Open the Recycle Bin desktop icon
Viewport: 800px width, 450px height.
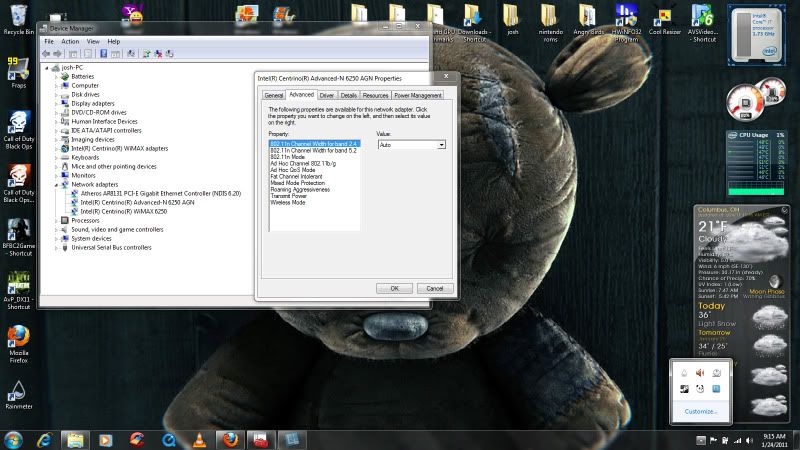[19, 19]
